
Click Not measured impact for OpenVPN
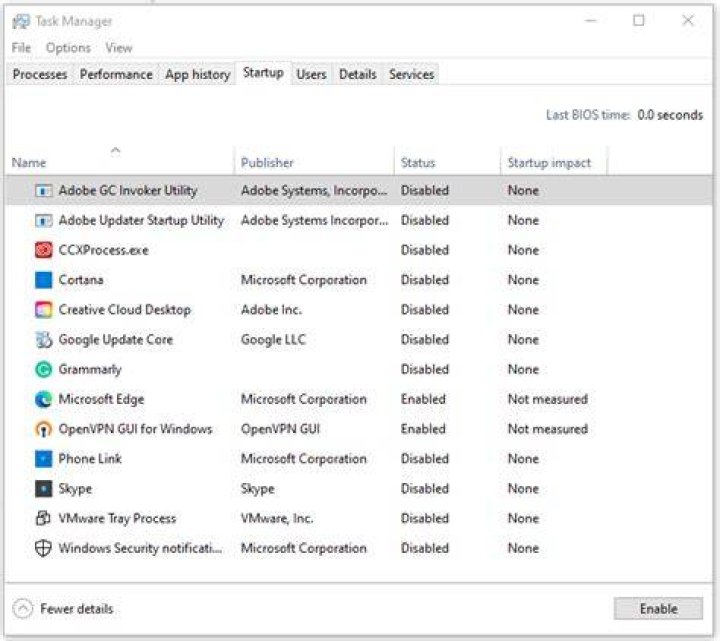548,429
